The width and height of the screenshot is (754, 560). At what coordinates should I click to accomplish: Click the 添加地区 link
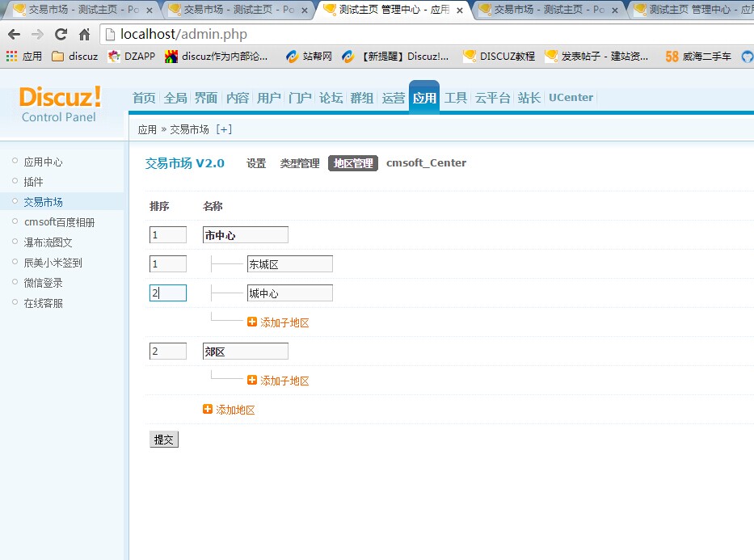click(x=235, y=410)
